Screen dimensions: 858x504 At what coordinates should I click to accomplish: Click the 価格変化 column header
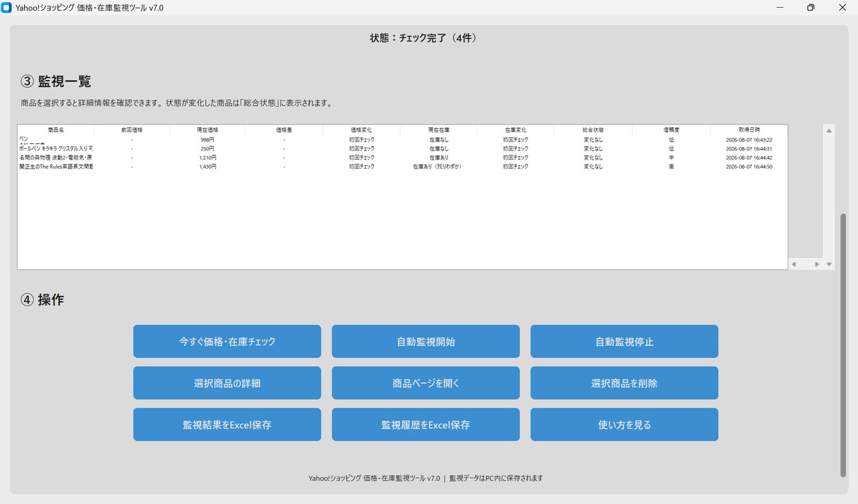coord(361,130)
